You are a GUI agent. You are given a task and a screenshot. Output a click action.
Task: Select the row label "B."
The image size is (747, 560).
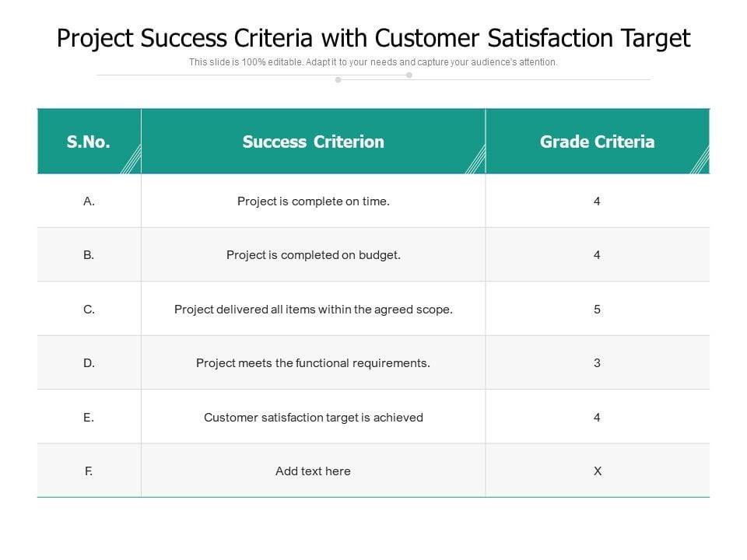89,255
